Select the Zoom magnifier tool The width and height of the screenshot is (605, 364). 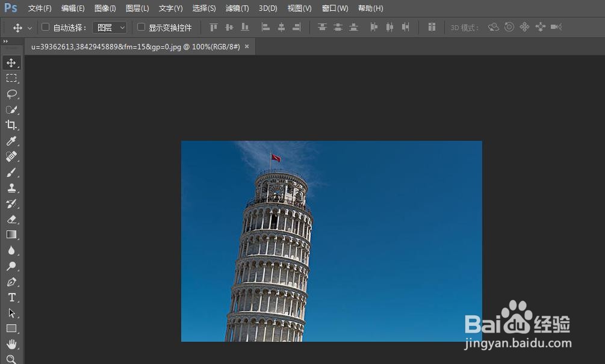pyautogui.click(x=11, y=359)
